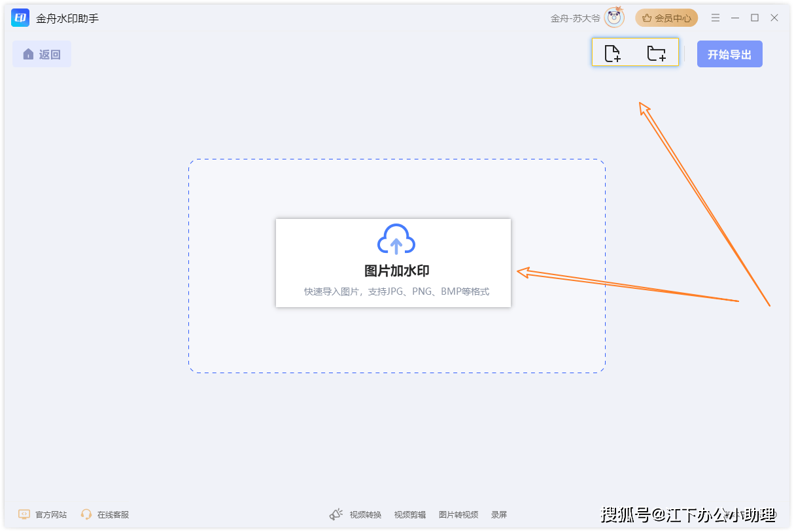Open the hamburger main menu
Screen dimensions: 794x532
pyautogui.click(x=716, y=18)
